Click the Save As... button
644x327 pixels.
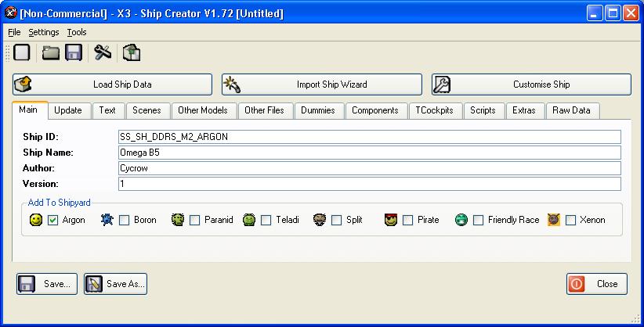click(115, 284)
